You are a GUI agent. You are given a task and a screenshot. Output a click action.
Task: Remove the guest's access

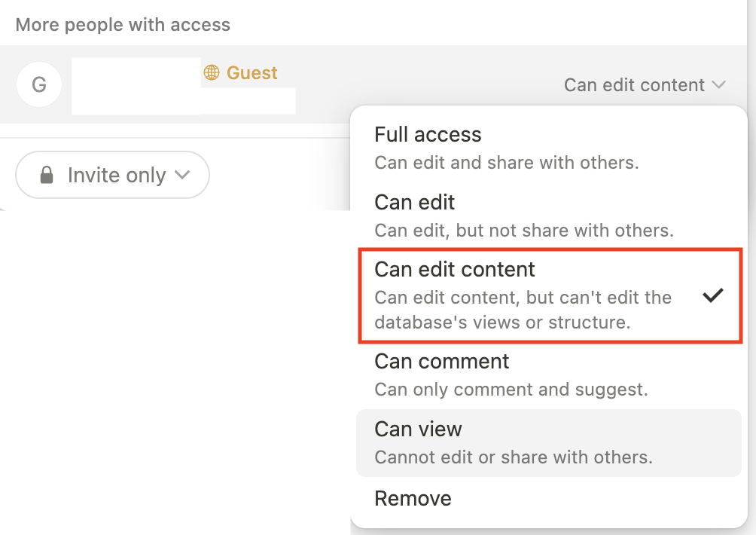click(413, 498)
